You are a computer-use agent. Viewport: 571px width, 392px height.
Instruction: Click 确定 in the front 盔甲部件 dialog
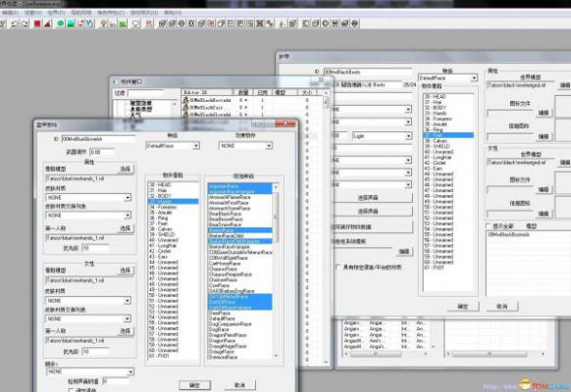click(195, 385)
